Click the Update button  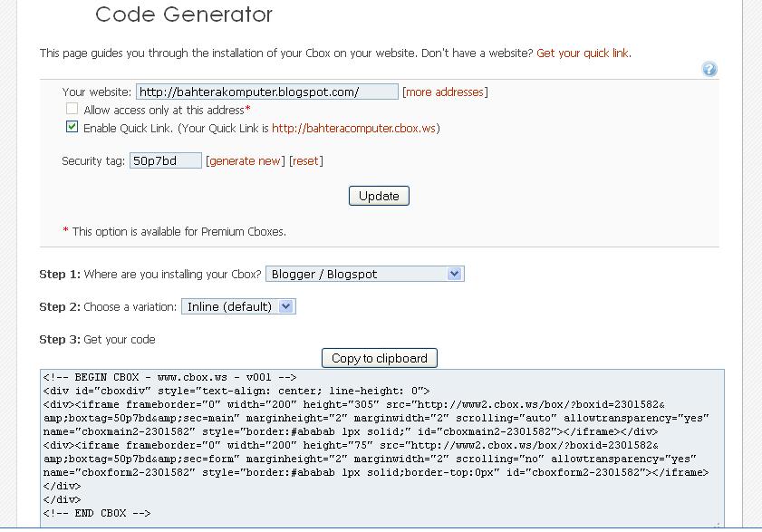pos(379,196)
